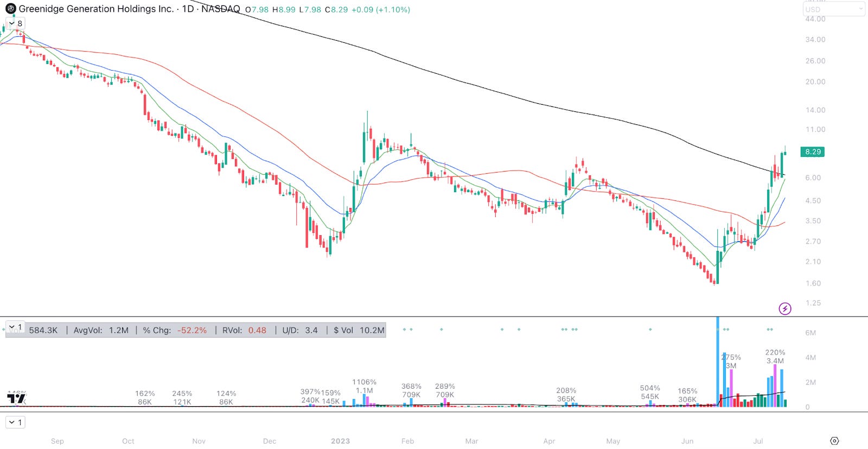Click the 165% 306K volume annotation
The width and height of the screenshot is (868, 449).
687,395
